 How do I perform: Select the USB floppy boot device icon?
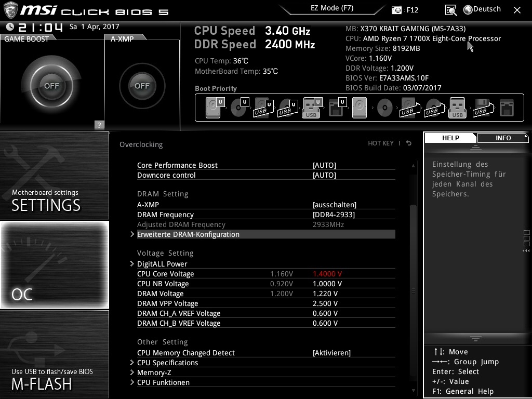pyautogui.click(x=483, y=108)
